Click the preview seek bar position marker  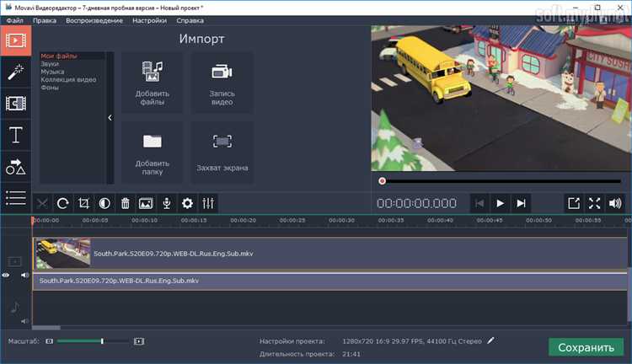click(x=382, y=181)
